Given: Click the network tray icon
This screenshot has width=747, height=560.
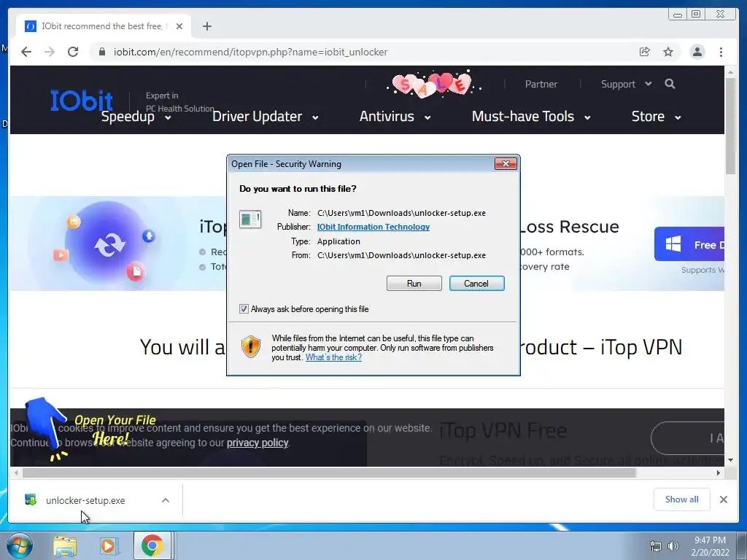Looking at the screenshot, I should (x=656, y=546).
